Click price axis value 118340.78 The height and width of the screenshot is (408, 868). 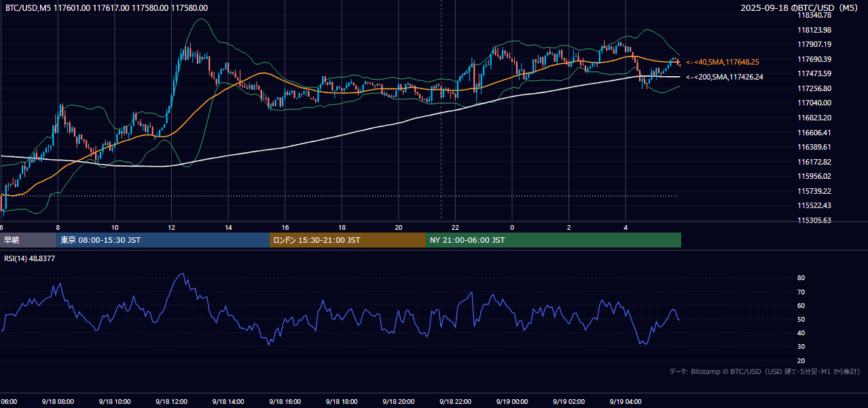(814, 15)
